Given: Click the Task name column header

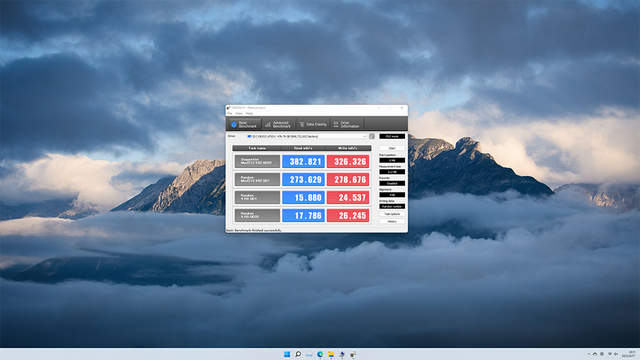Looking at the screenshot, I should pyautogui.click(x=257, y=148).
